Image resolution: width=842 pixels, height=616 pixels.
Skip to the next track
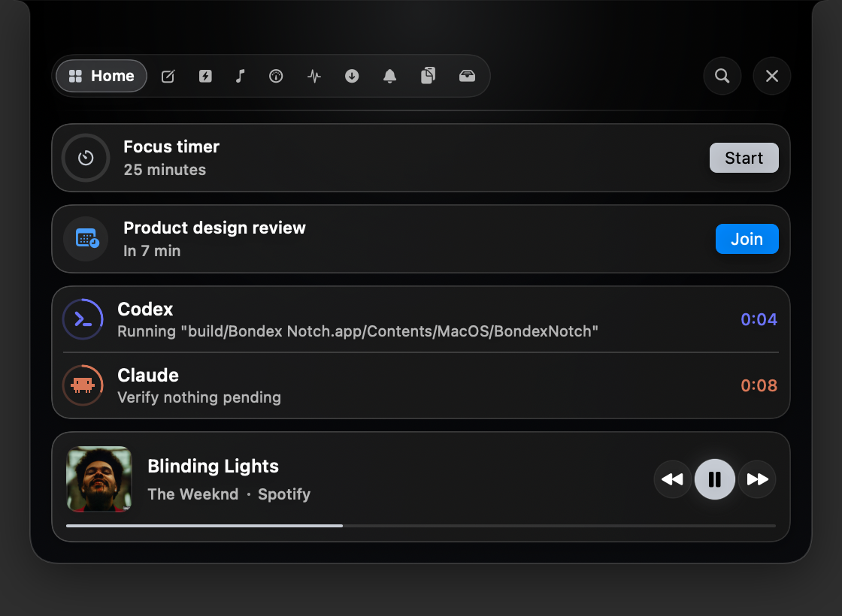pos(757,479)
